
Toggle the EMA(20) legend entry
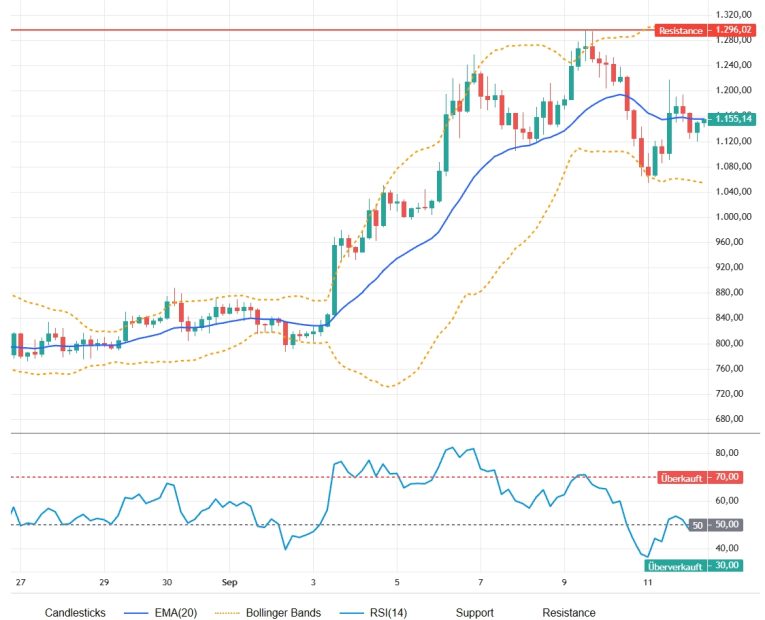(161, 613)
